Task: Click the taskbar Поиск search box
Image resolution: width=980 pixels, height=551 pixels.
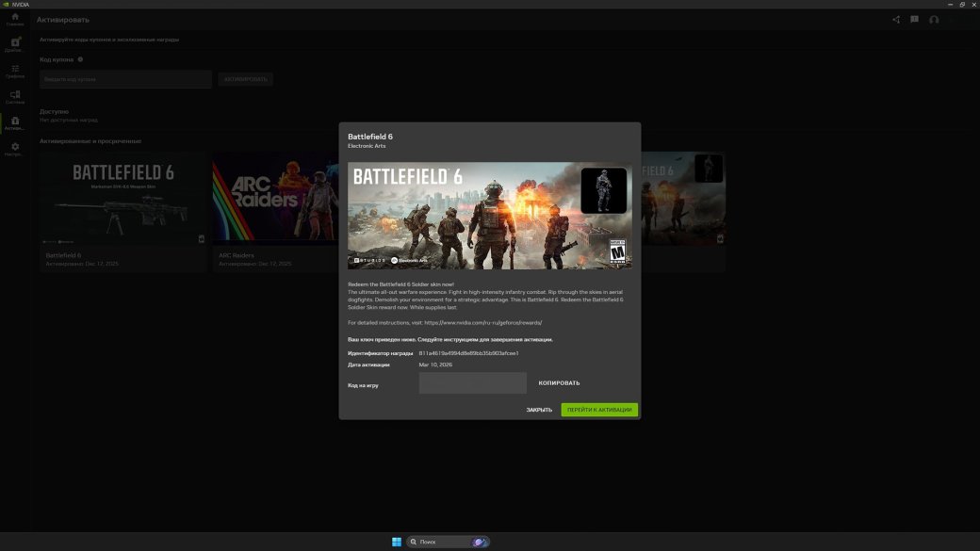Action: tap(448, 542)
